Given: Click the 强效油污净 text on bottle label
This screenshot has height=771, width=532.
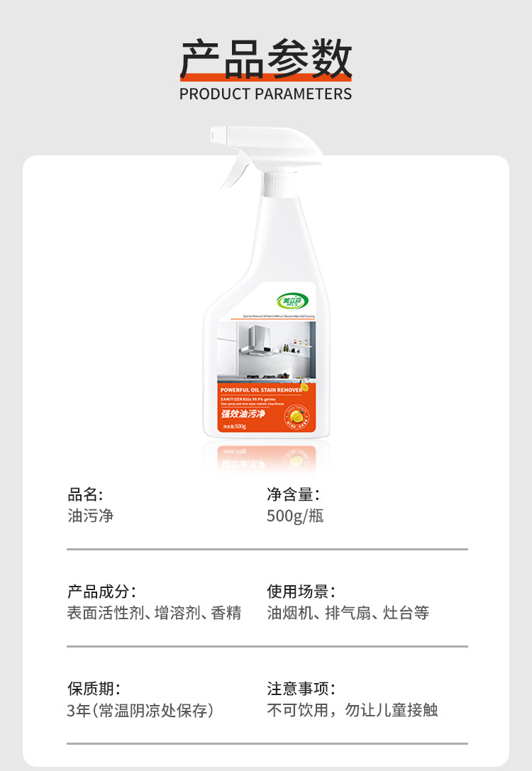Looking at the screenshot, I should point(243,414).
